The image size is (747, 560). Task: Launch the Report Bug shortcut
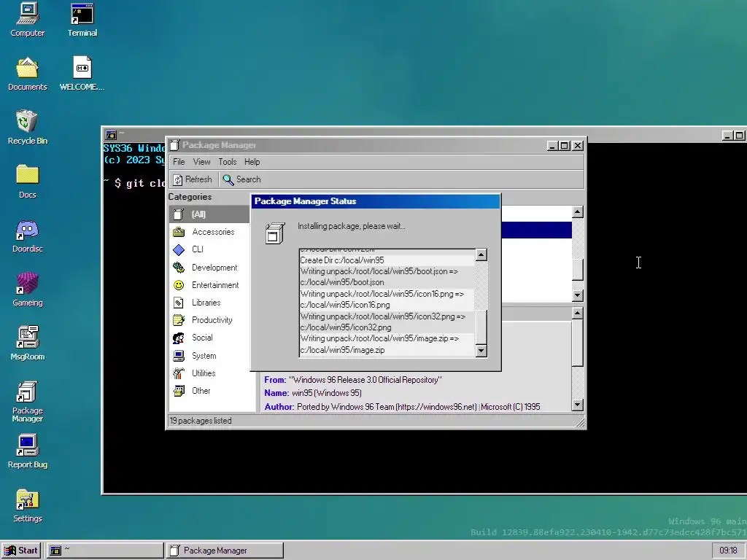coord(27,451)
